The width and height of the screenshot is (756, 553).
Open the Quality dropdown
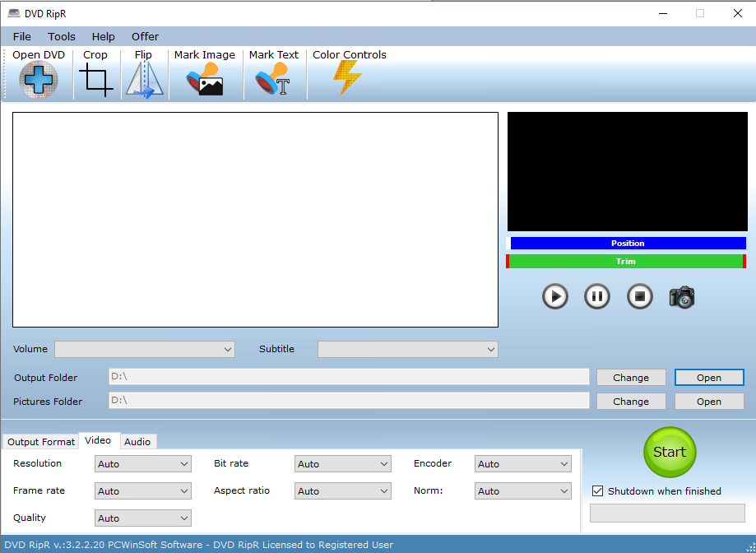pyautogui.click(x=142, y=518)
